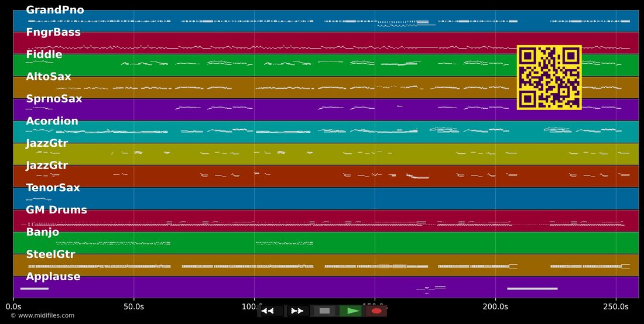
Task: Select the Banjo track label
Action: click(43, 232)
